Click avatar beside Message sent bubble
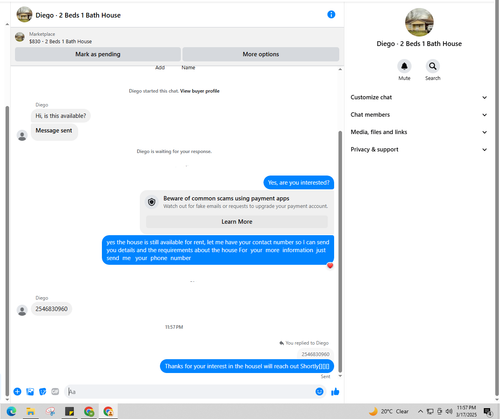500x419 pixels. 22,135
